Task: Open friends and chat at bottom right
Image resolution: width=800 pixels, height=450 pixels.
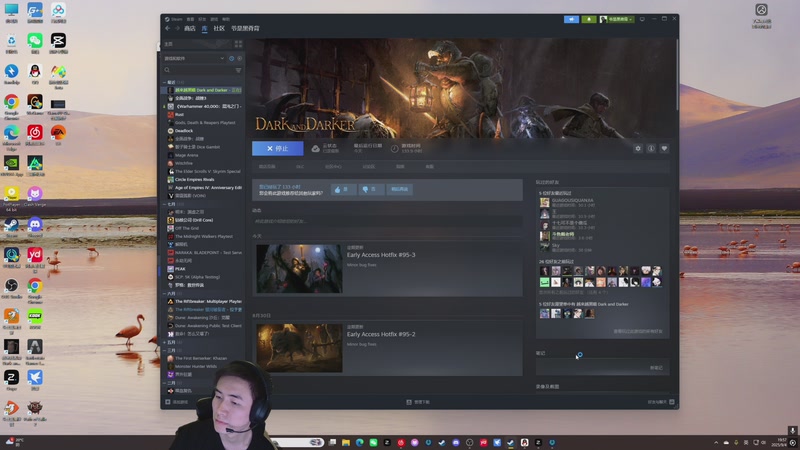Action: coord(661,402)
